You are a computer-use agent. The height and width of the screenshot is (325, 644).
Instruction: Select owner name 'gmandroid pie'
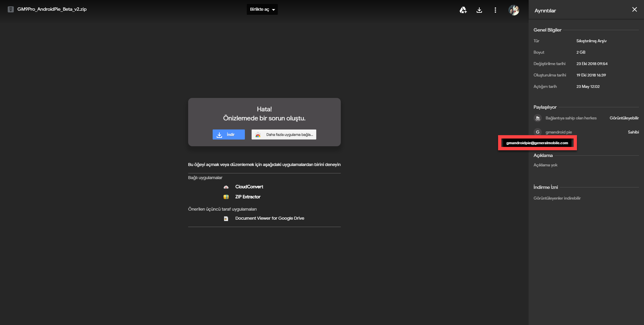tap(559, 132)
